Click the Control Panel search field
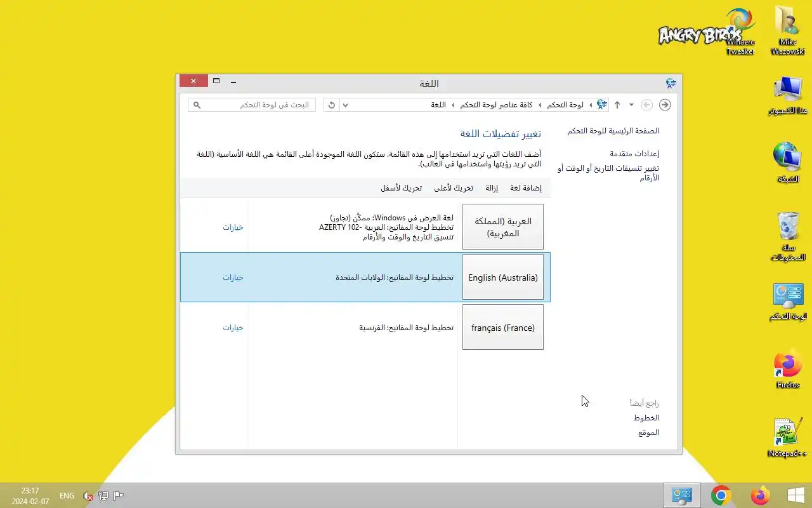Viewport: 812px width, 508px height. click(252, 105)
